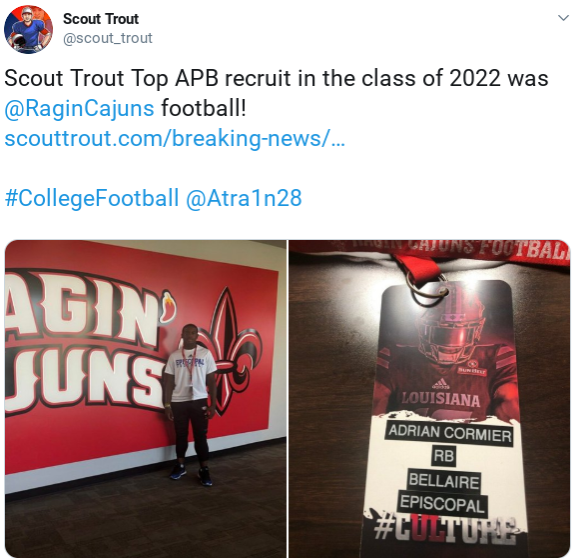Viewport: 574px width, 558px height.
Task: View the left photo with Ragin' Cajuns wall
Action: coord(146,399)
